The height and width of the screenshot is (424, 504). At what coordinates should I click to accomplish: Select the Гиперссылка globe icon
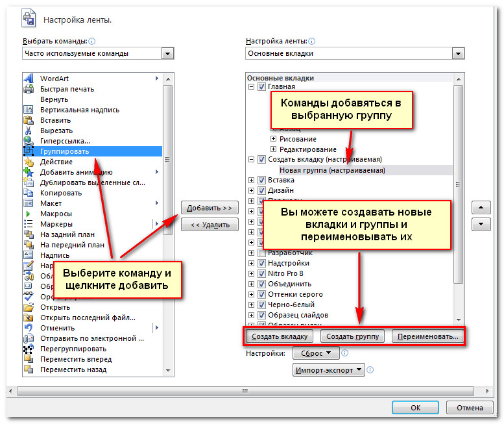pyautogui.click(x=29, y=141)
